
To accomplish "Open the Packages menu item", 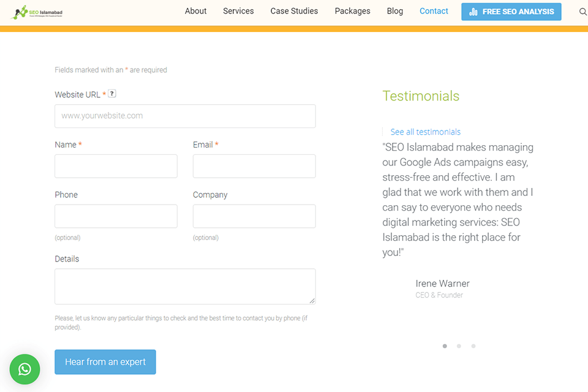I will click(353, 11).
